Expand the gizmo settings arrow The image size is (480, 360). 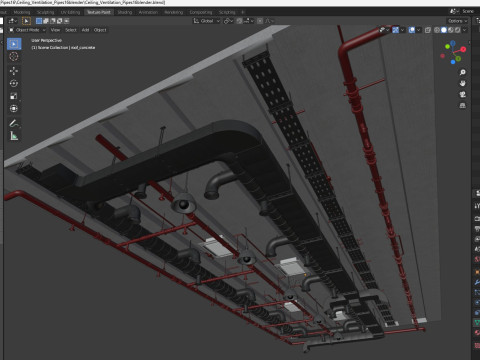(x=403, y=30)
